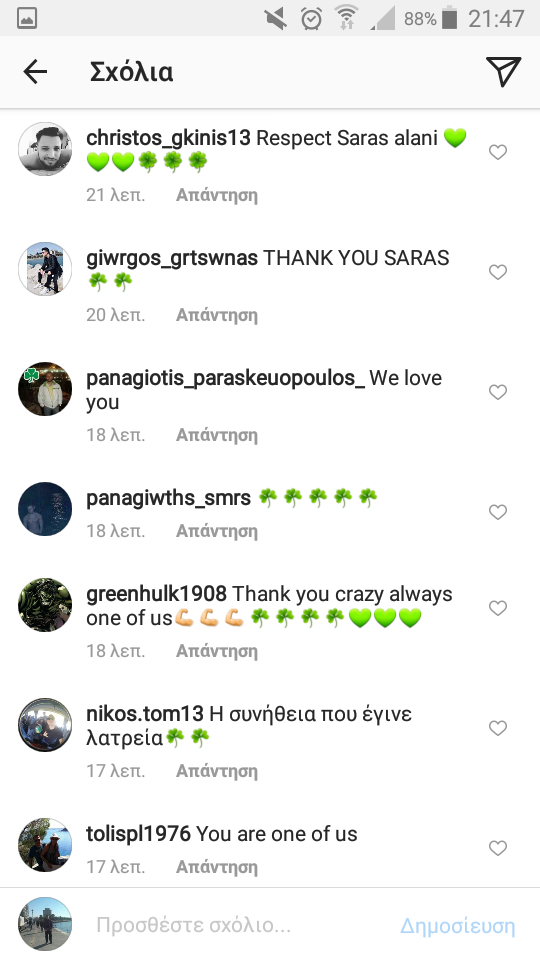540x960 pixels.
Task: Open the direct message paper plane icon
Action: click(x=503, y=72)
